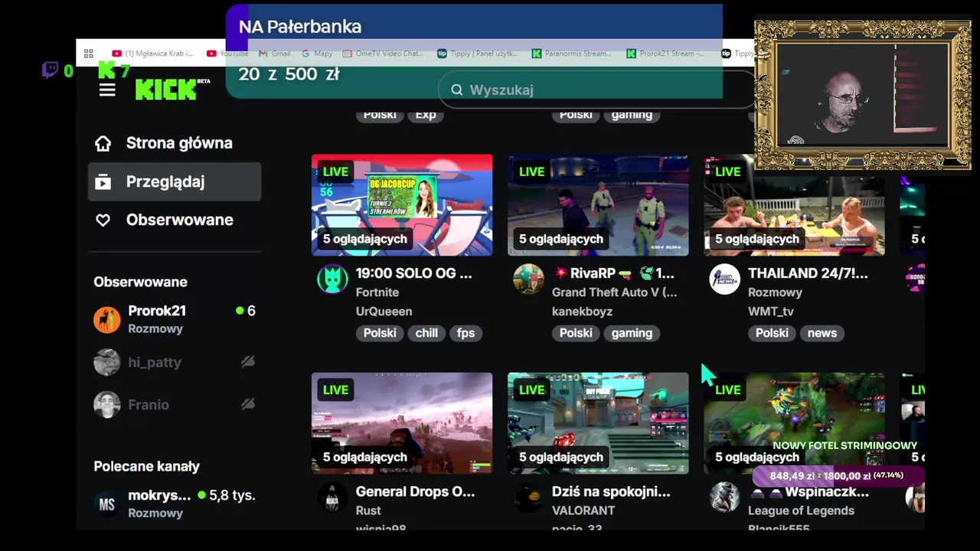
Task: Select the Grand Theft Auto V category
Action: click(615, 292)
